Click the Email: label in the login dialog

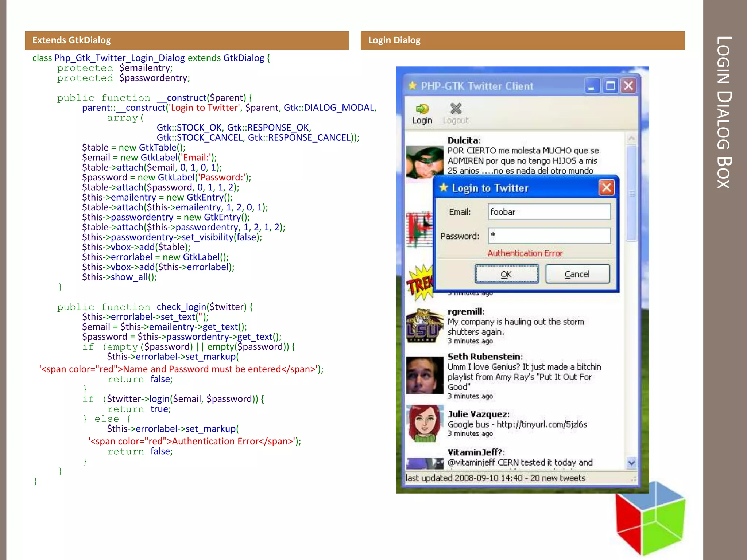pyautogui.click(x=460, y=212)
